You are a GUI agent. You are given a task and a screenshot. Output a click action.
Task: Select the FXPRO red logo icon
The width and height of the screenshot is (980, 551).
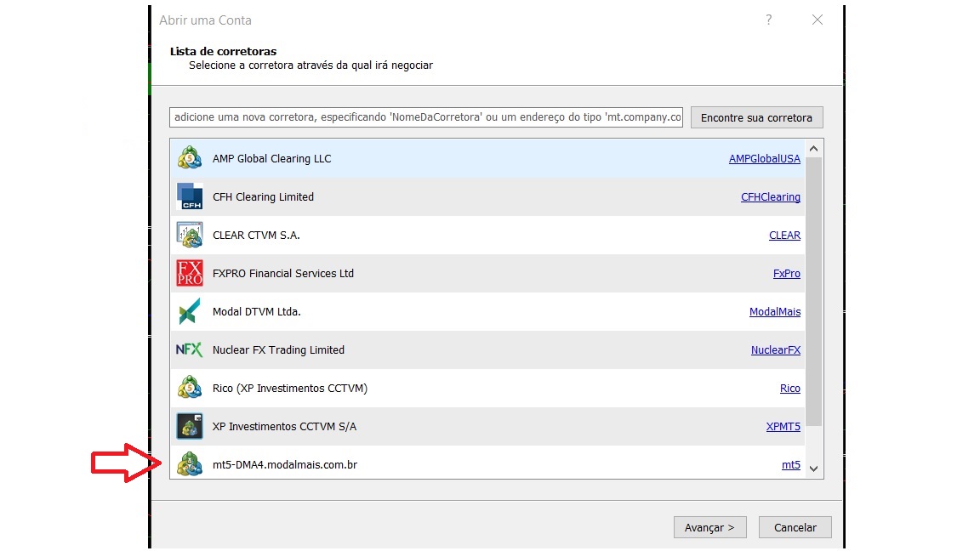[x=190, y=274]
